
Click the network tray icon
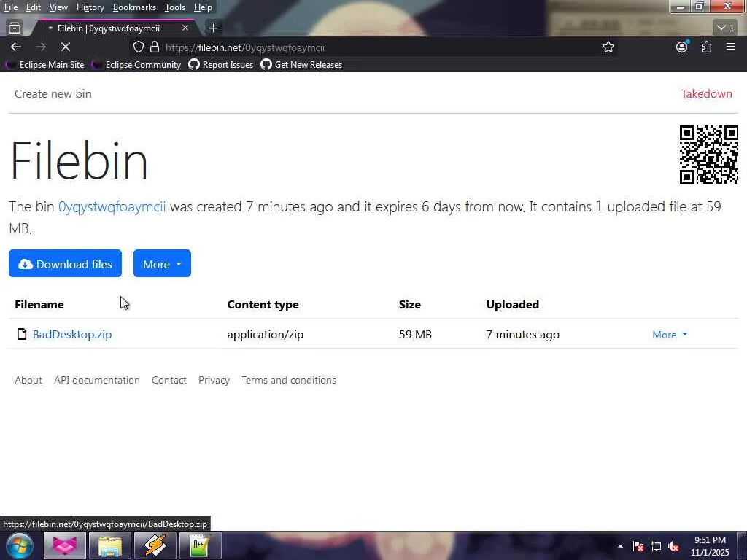click(656, 547)
